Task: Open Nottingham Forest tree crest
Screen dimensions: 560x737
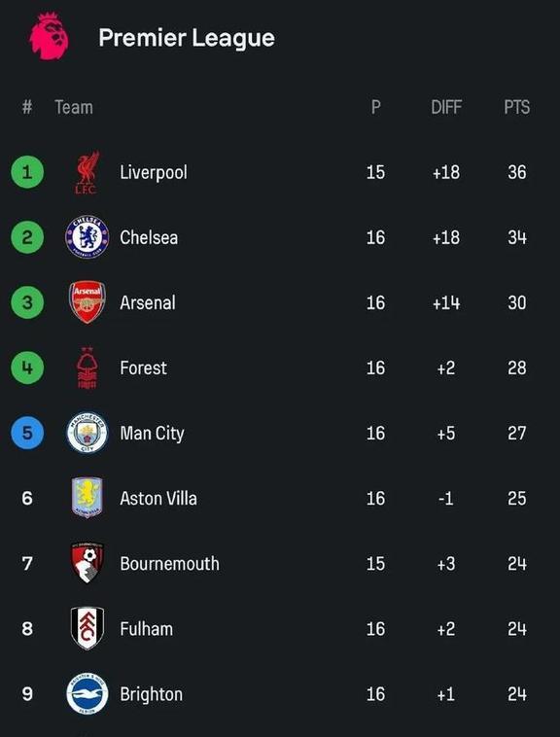Action: [87, 368]
